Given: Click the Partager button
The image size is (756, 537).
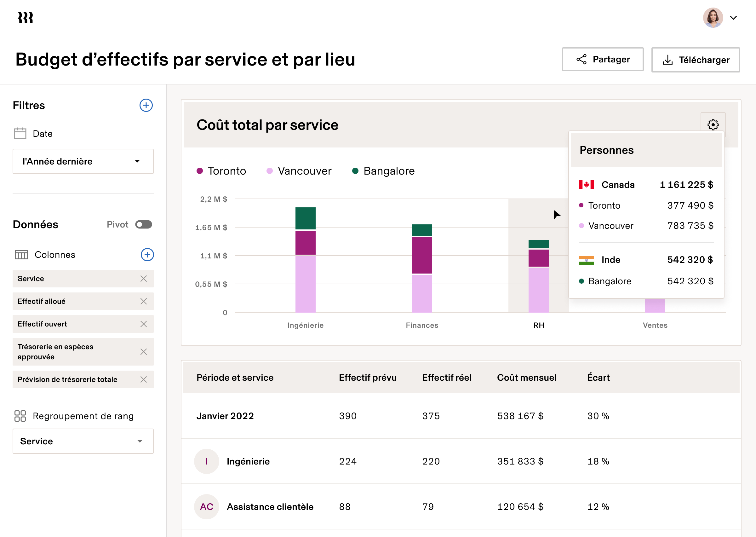Looking at the screenshot, I should 602,60.
